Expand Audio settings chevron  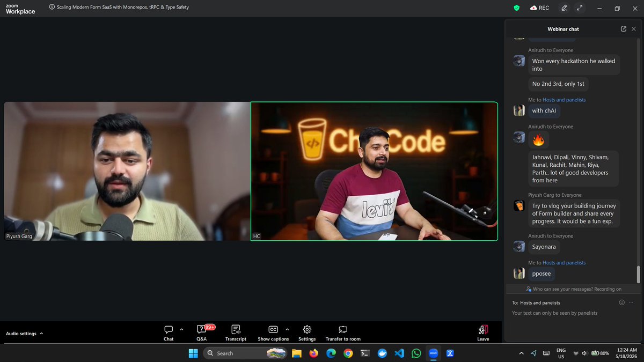click(41, 334)
